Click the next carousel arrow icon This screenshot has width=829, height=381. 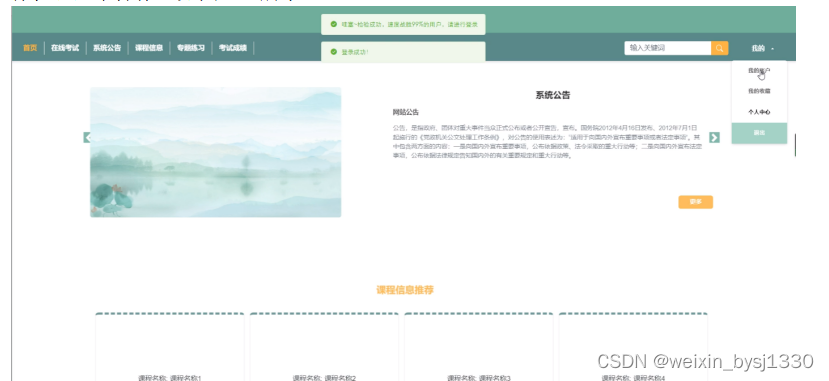(714, 137)
